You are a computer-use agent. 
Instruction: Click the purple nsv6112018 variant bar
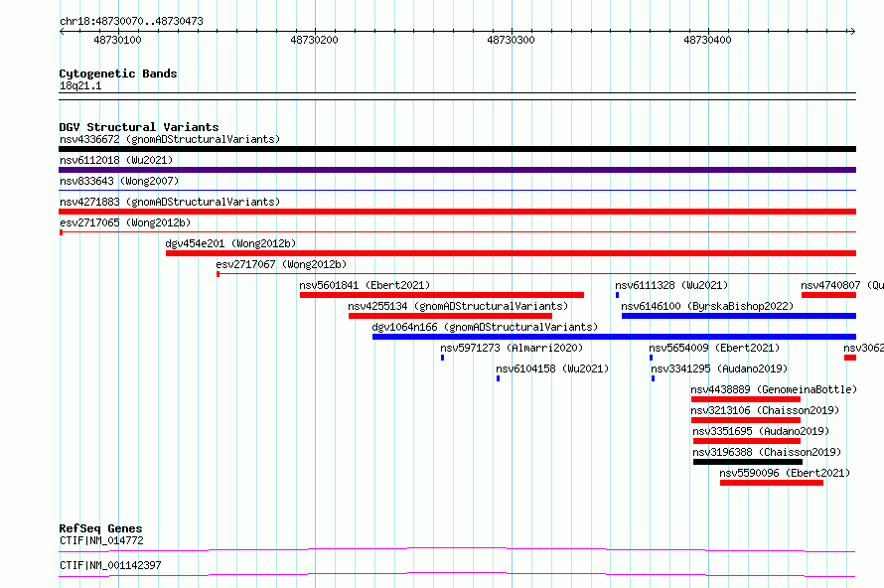(x=457, y=170)
